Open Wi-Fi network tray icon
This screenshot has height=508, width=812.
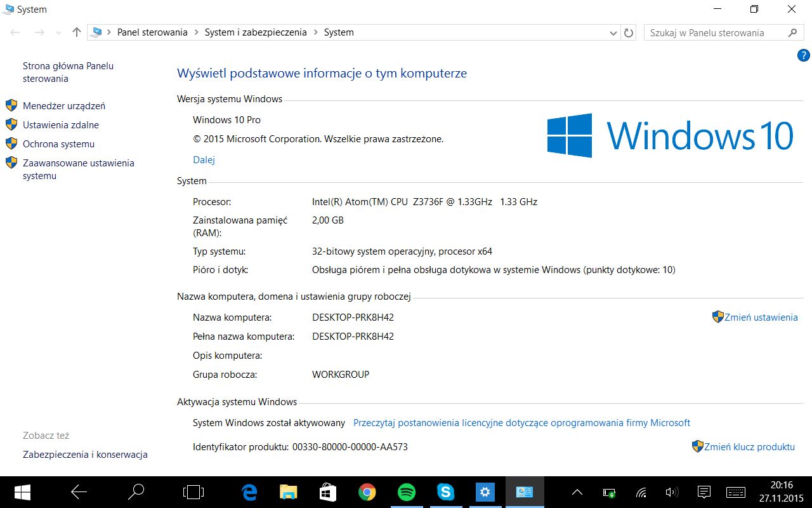tap(641, 492)
